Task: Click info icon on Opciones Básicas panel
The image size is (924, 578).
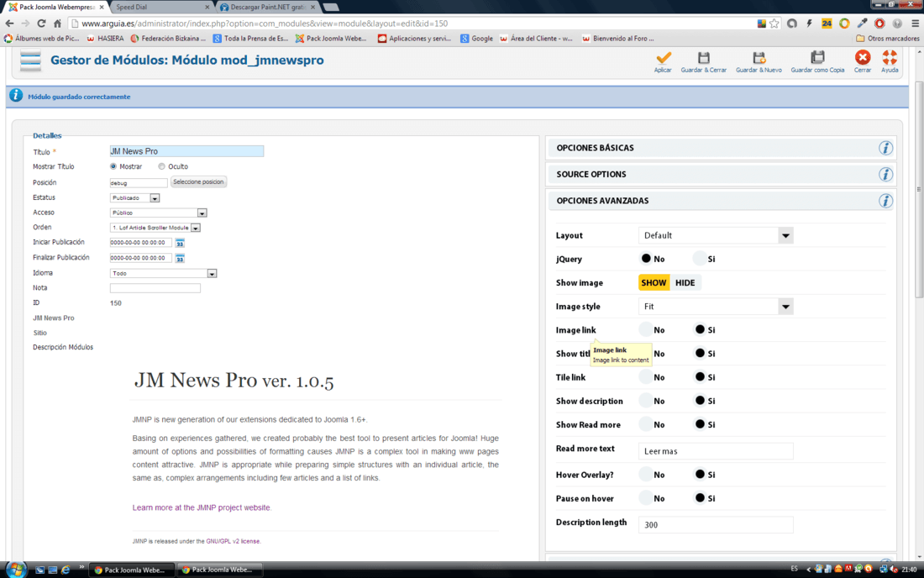Action: (x=885, y=148)
